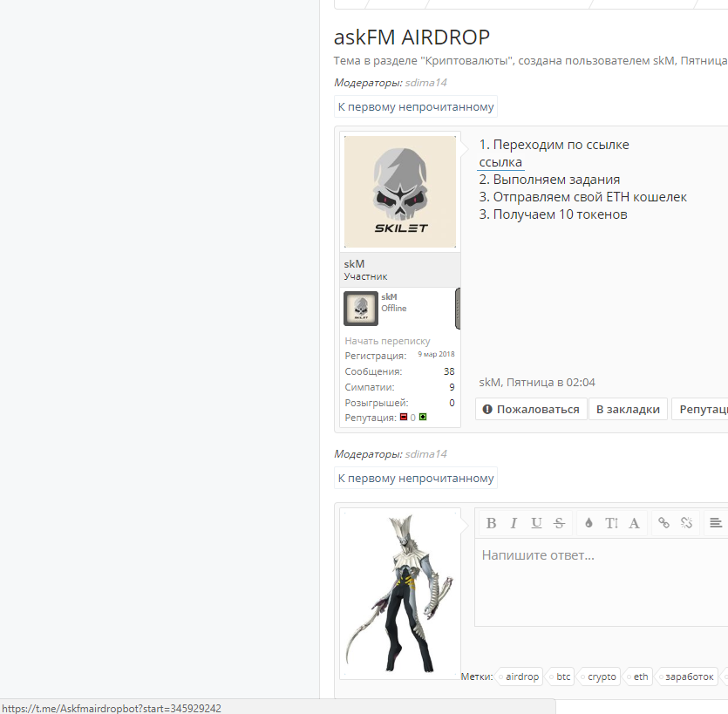Image resolution: width=728 pixels, height=714 pixels.
Task: Open the font family tool
Action: pyautogui.click(x=634, y=523)
